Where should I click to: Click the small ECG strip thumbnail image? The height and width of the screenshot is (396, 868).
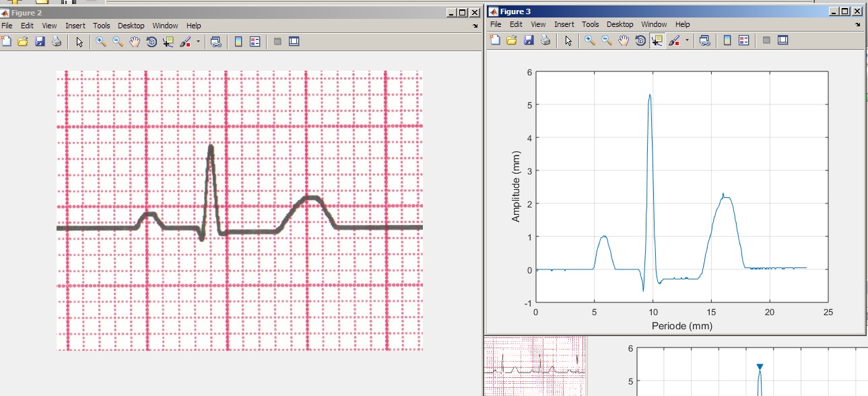535,366
